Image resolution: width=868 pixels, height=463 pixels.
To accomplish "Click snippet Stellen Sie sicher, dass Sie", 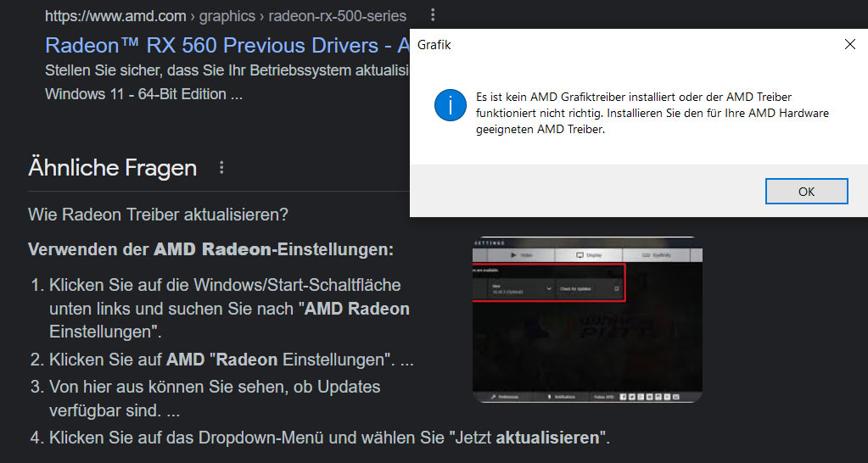I will point(227,70).
